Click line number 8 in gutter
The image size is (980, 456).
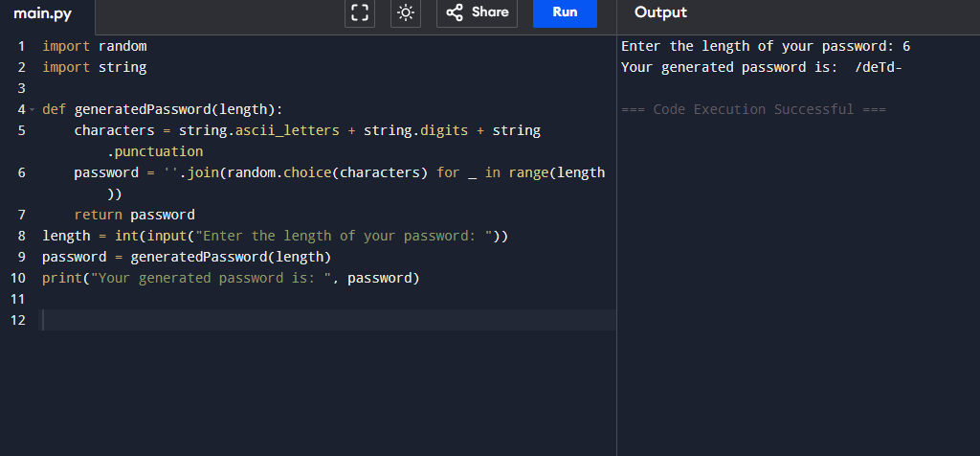[x=22, y=237]
